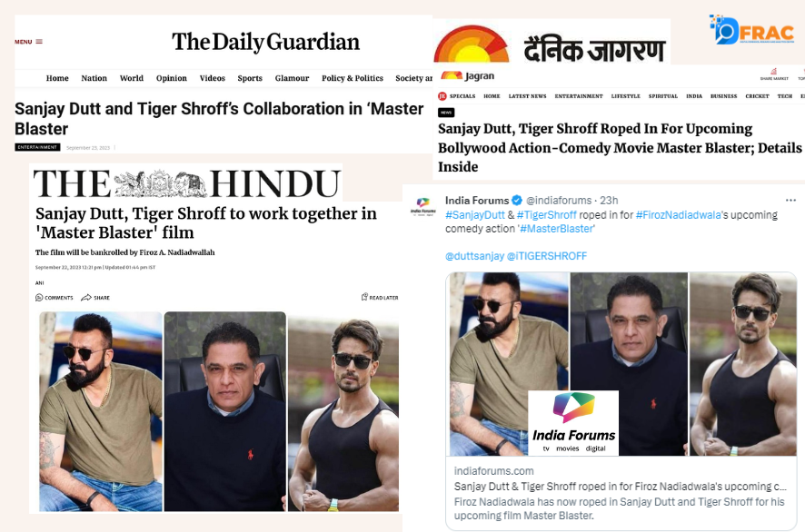Viewport: 805px width, 532px height.
Task: Select Cricket in Jagran navigation bar
Action: 757,96
